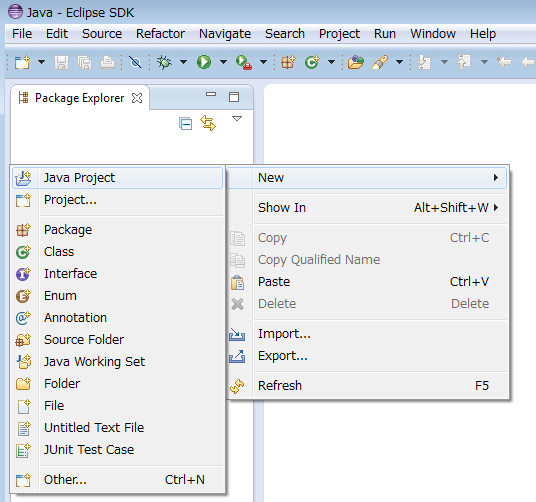Open the Edit menu

pos(57,34)
